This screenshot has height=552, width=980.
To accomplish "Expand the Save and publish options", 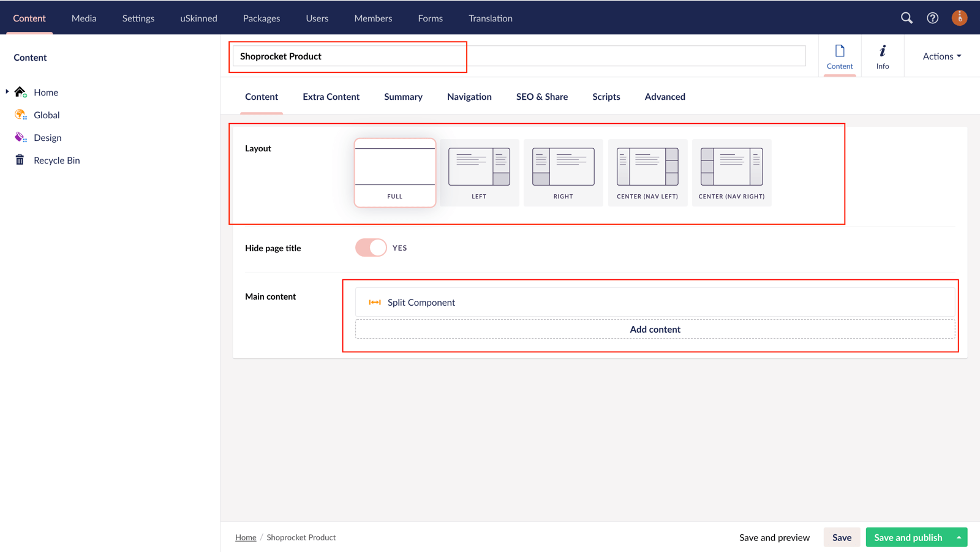I will (959, 537).
